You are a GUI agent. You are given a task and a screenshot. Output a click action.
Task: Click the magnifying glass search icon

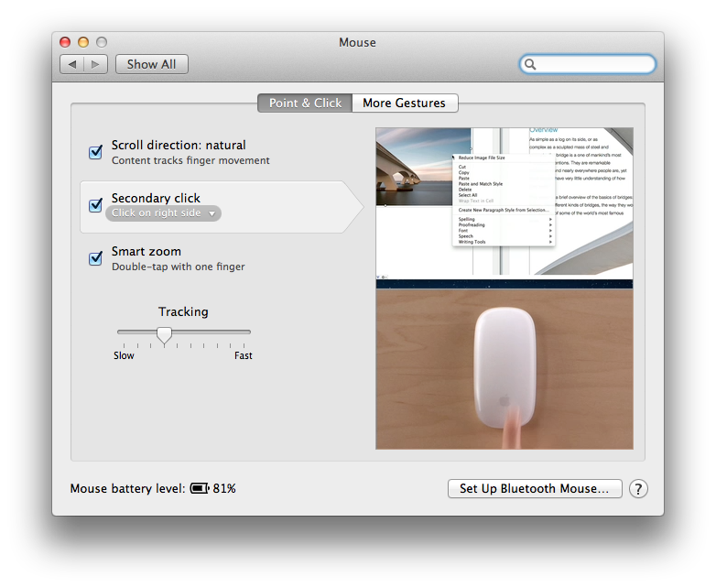(530, 64)
